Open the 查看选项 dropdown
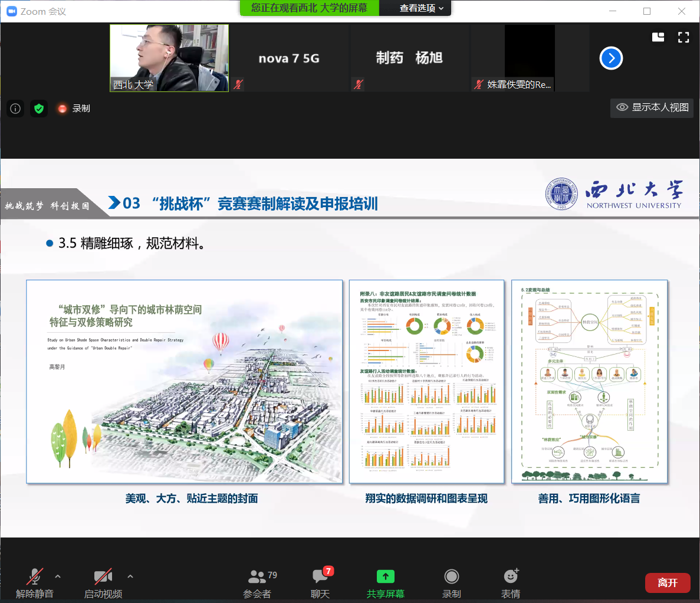700x603 pixels. [x=421, y=8]
